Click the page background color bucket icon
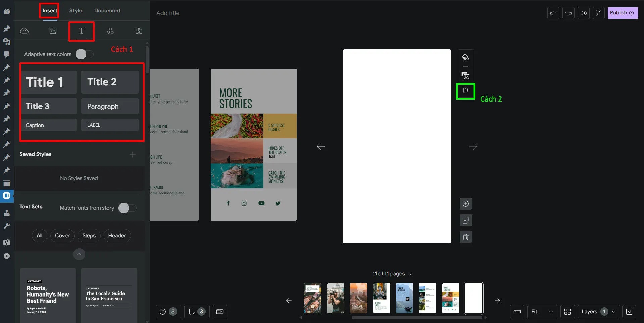 point(465,57)
